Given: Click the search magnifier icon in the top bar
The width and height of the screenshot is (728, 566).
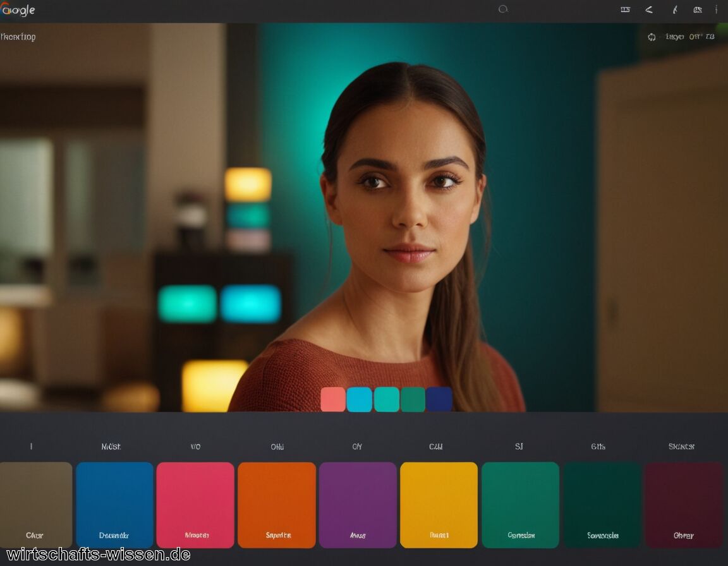Looking at the screenshot, I should (x=503, y=9).
